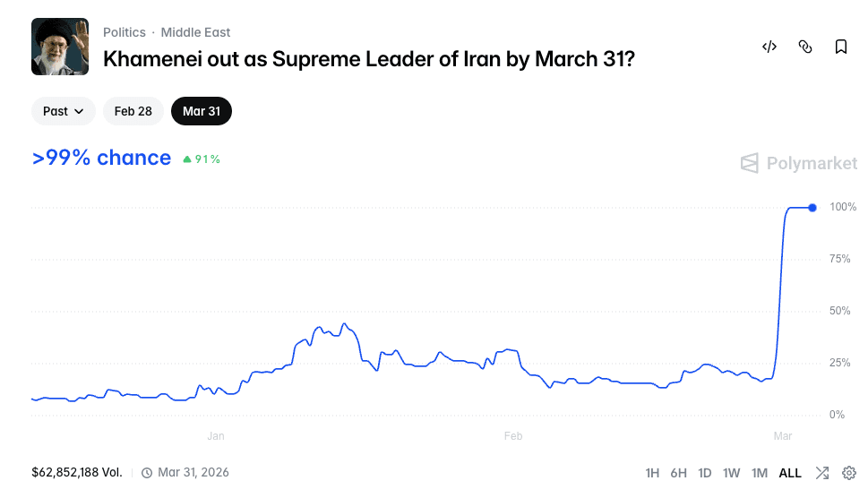Set chart range to 1W
The width and height of the screenshot is (868, 498).
[x=732, y=473]
